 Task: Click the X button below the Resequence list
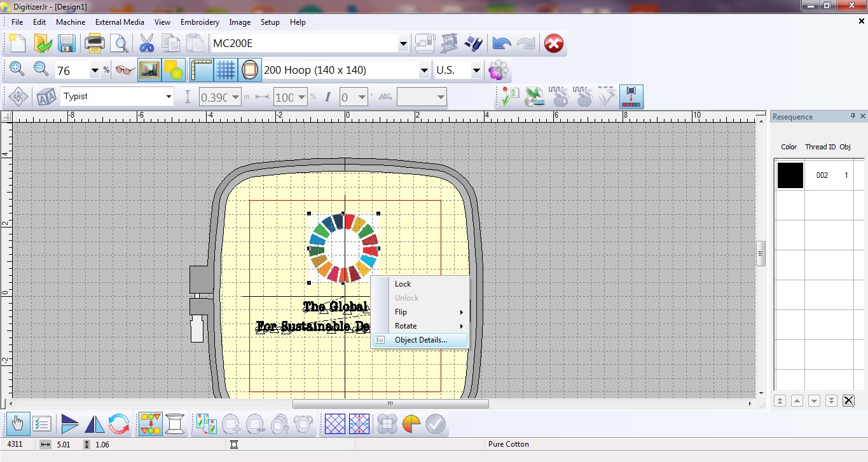click(x=848, y=400)
